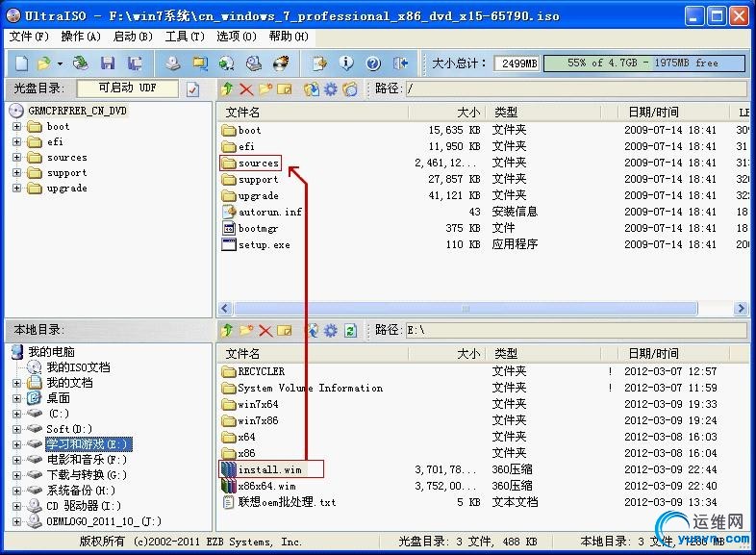Go up one folder in the disc pane
The image size is (756, 555).
point(227,88)
